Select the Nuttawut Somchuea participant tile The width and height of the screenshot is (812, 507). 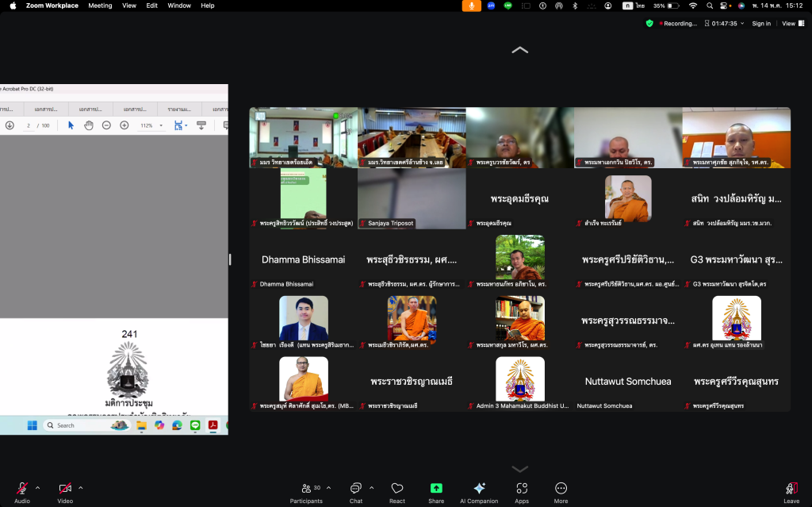pos(628,381)
